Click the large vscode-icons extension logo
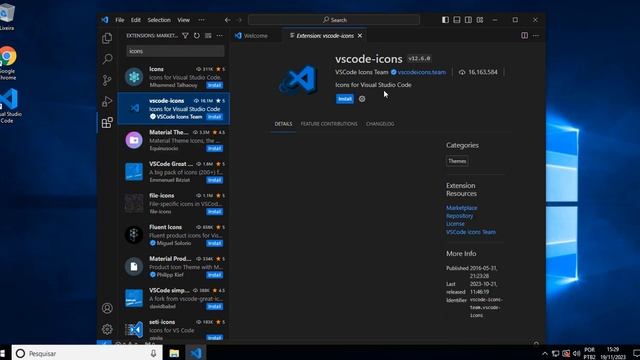Image resolution: width=640 pixels, height=360 pixels. [x=298, y=80]
